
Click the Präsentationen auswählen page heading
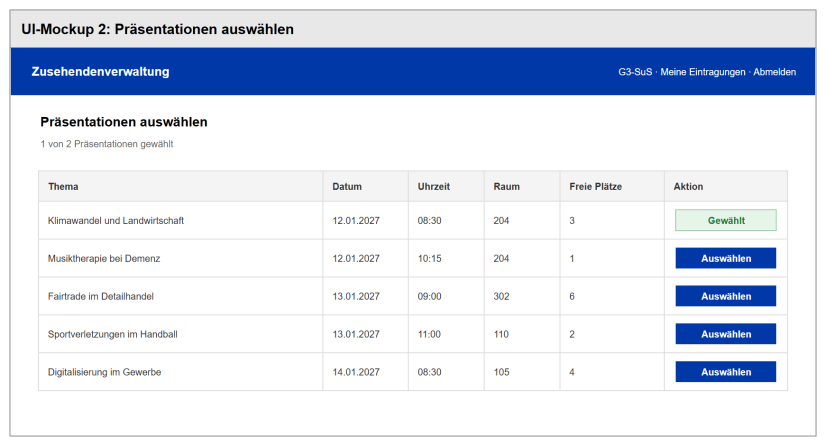[x=124, y=122]
